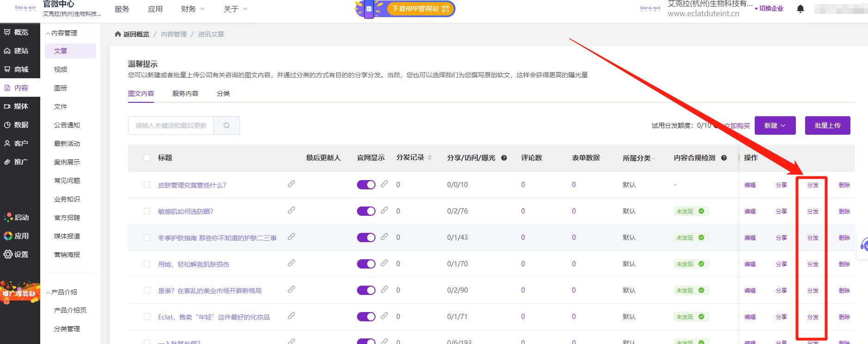Click the keyword search input field
Image resolution: width=868 pixels, height=344 pixels.
click(x=171, y=125)
